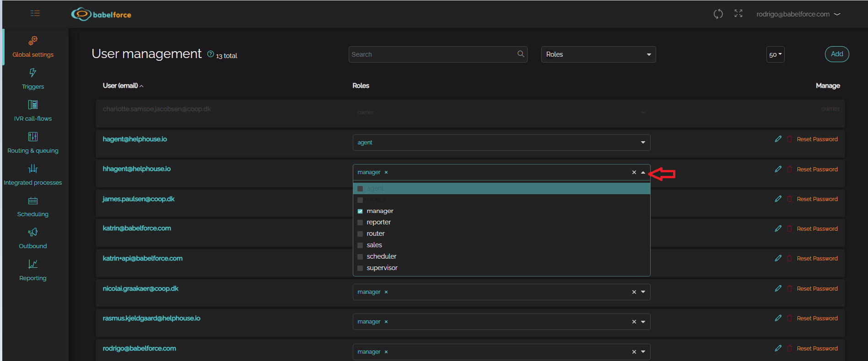This screenshot has width=868, height=361.
Task: Click the help icon beside User management
Action: coord(210,54)
